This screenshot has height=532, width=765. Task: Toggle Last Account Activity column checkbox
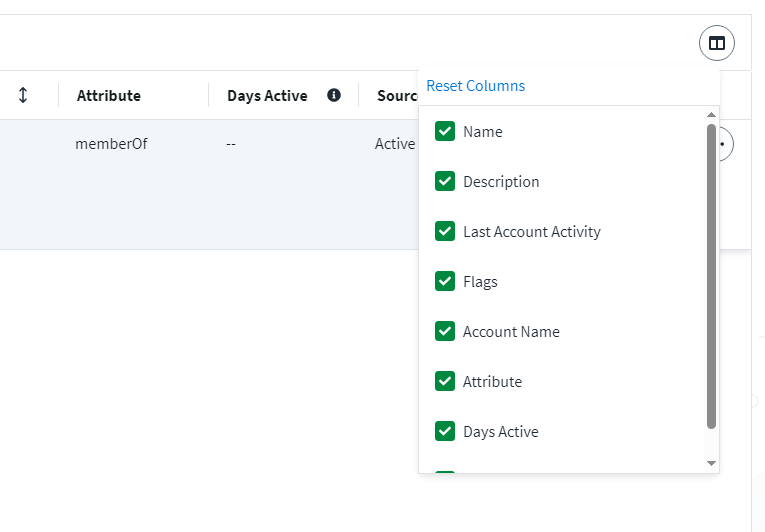(445, 231)
